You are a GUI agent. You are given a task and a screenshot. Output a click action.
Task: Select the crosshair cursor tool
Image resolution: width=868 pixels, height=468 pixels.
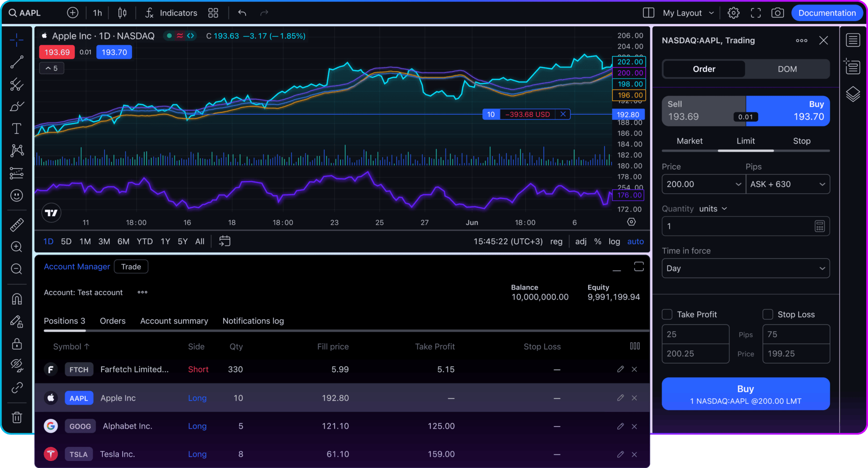point(17,40)
